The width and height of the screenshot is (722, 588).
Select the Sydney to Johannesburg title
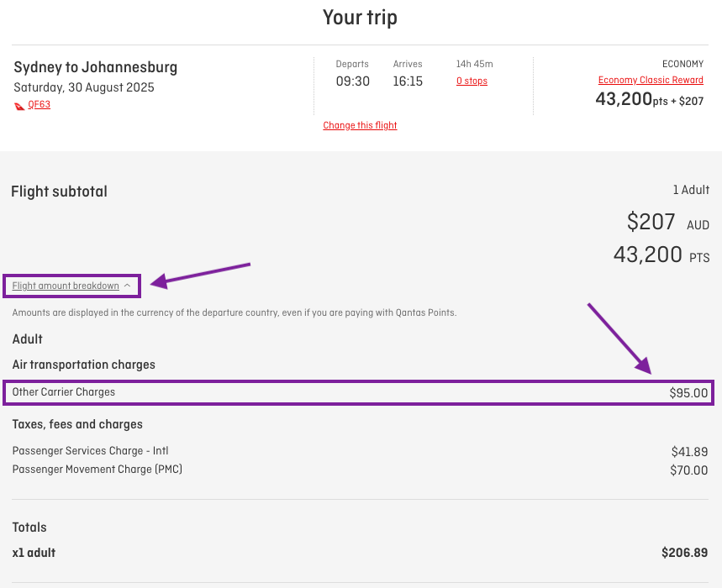point(95,67)
